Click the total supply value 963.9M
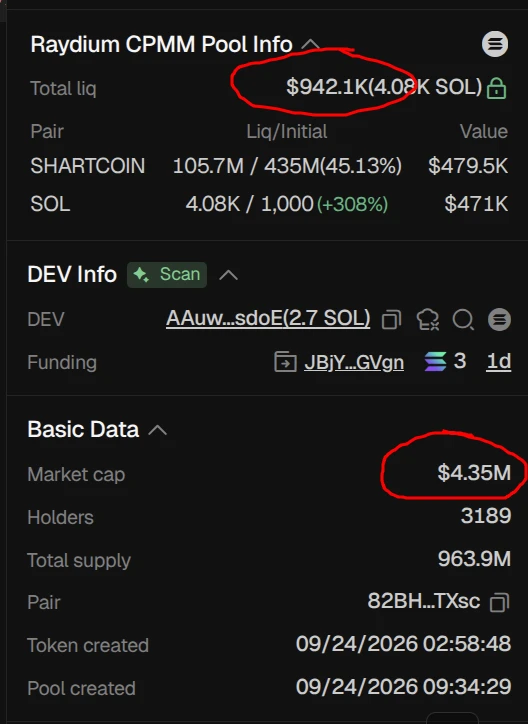This screenshot has width=528, height=724. [x=474, y=559]
